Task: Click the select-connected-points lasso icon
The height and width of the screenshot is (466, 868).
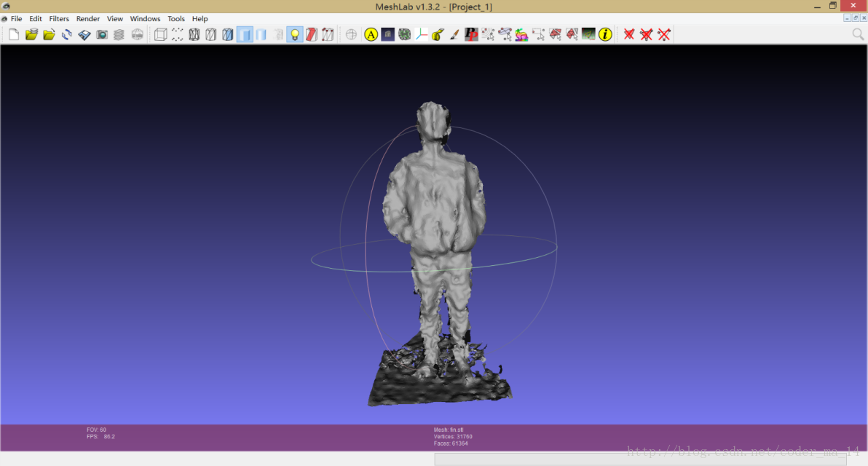Action: point(505,34)
